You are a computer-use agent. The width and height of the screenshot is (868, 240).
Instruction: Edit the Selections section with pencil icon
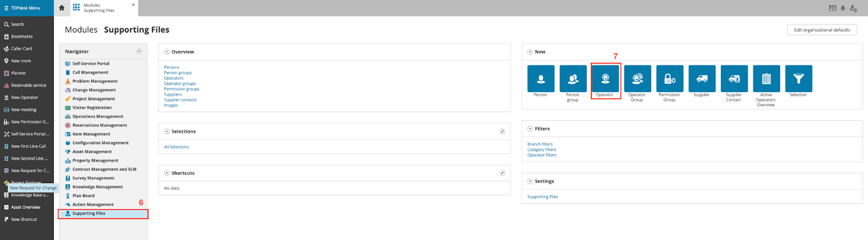[502, 132]
